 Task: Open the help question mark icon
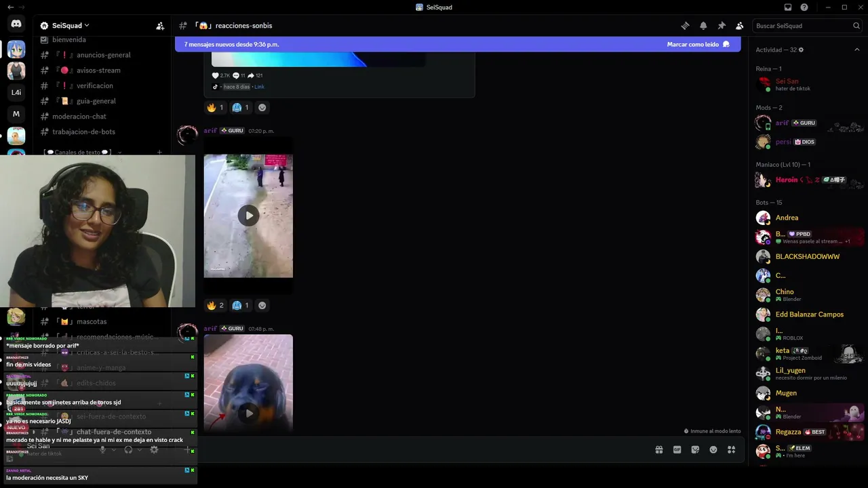tap(804, 7)
